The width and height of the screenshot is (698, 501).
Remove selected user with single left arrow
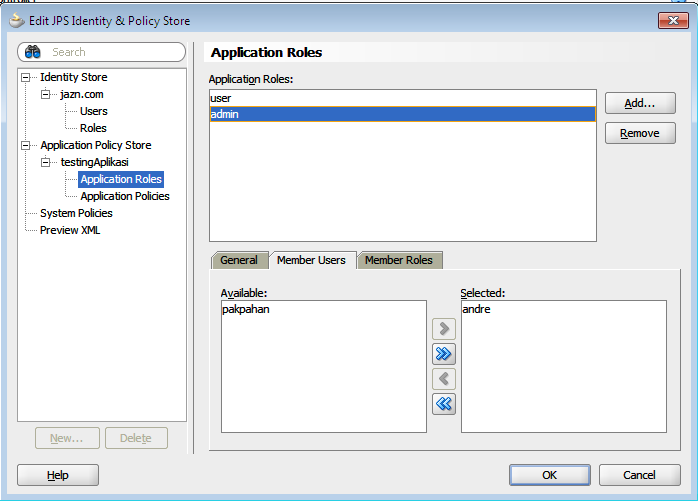tap(444, 379)
